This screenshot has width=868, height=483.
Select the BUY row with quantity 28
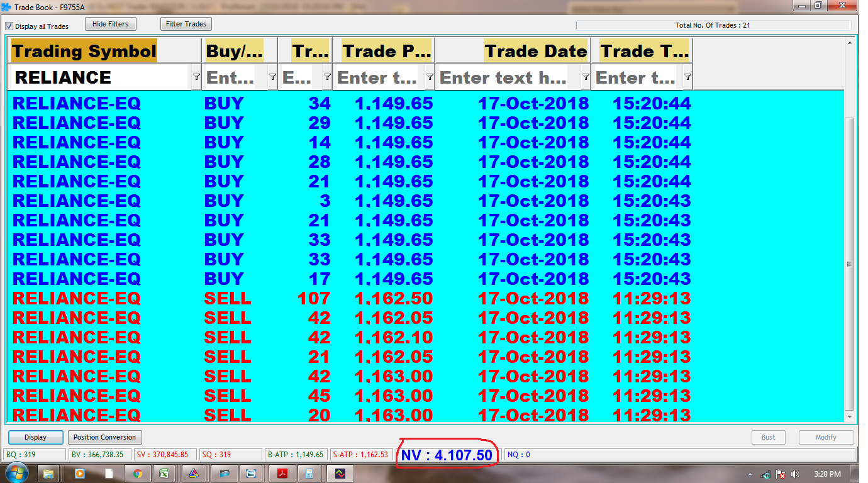point(426,161)
